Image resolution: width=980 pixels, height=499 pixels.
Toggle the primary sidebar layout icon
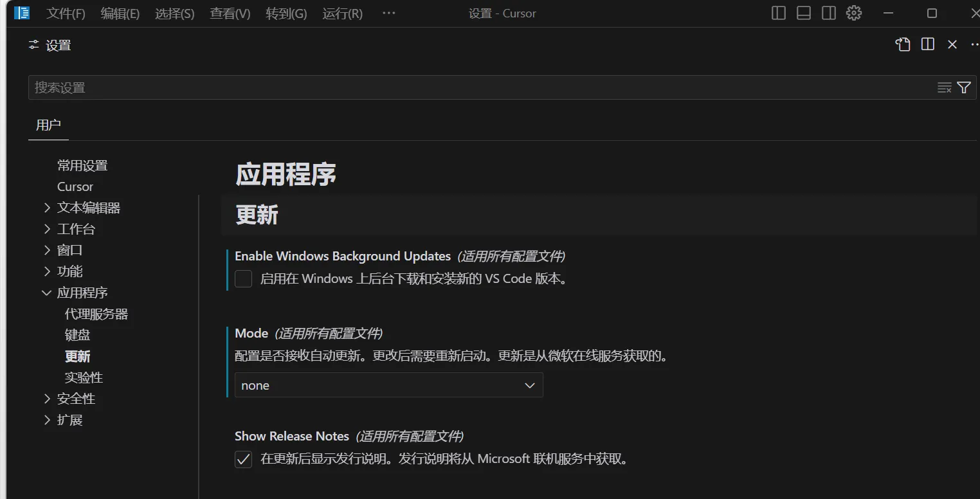click(x=779, y=13)
